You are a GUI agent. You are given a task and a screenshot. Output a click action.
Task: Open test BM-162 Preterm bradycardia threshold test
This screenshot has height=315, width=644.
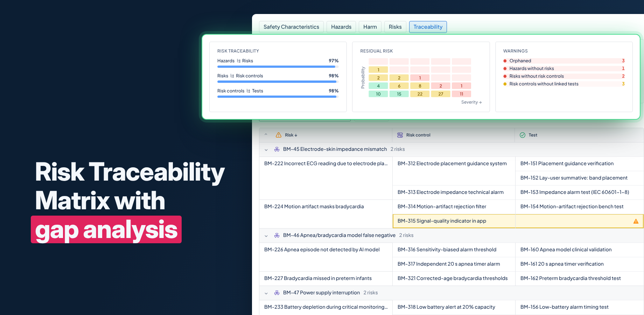coord(570,278)
